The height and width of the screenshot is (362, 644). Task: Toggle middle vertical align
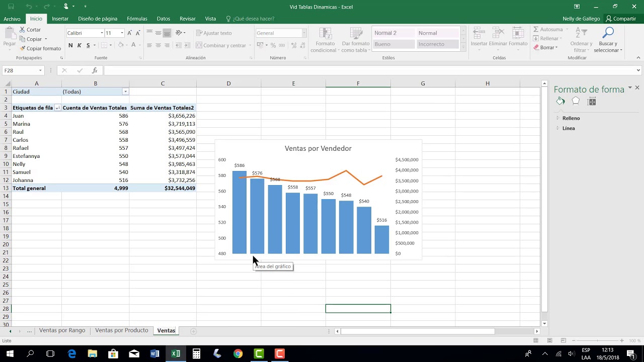click(158, 33)
